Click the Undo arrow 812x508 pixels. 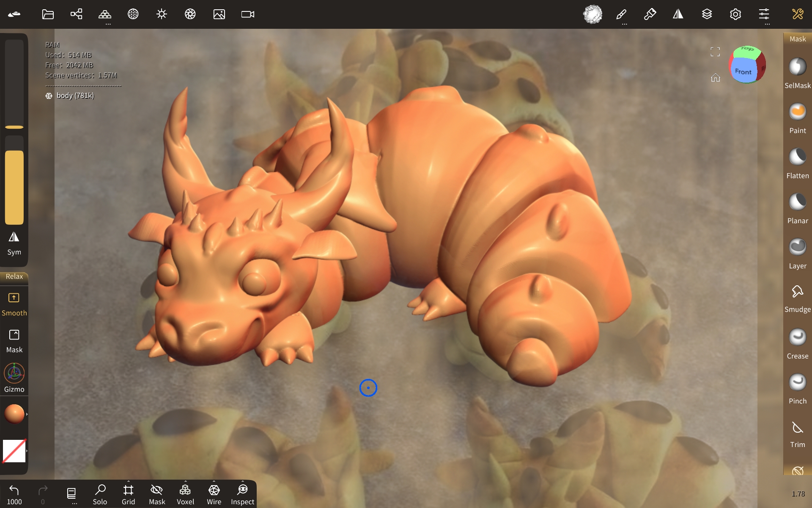[15, 491]
